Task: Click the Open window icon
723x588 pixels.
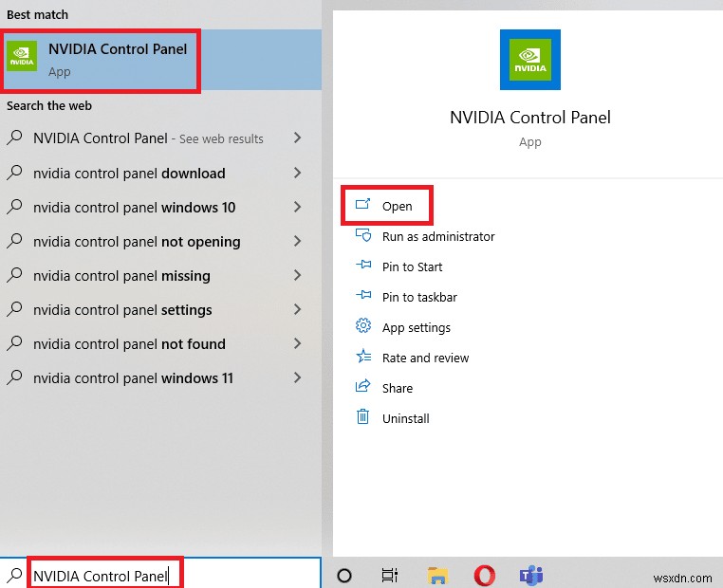Action: coord(362,203)
